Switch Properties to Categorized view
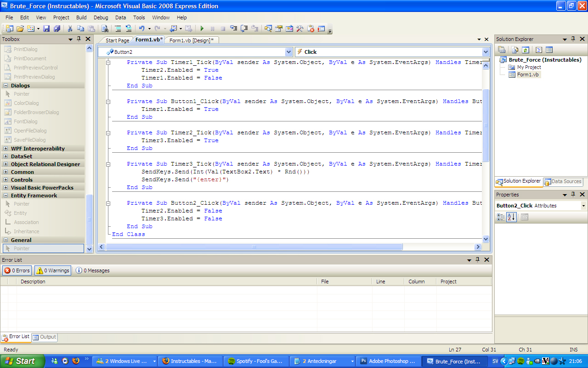Screen dimensions: 588x368 [x=501, y=217]
